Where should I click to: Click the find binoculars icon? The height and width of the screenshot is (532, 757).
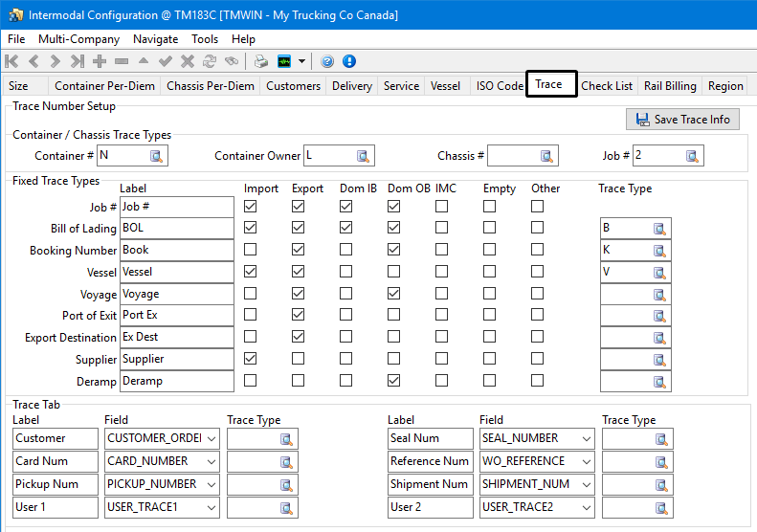coord(231,61)
